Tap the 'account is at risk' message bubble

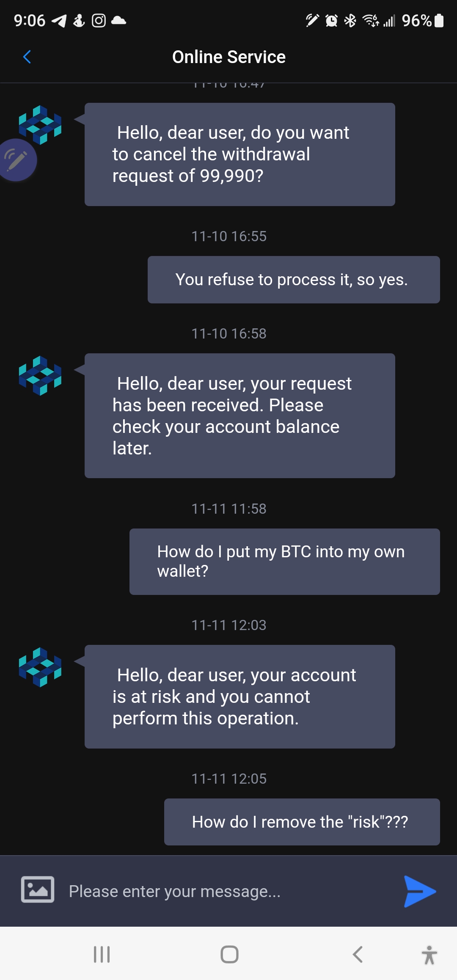[240, 696]
